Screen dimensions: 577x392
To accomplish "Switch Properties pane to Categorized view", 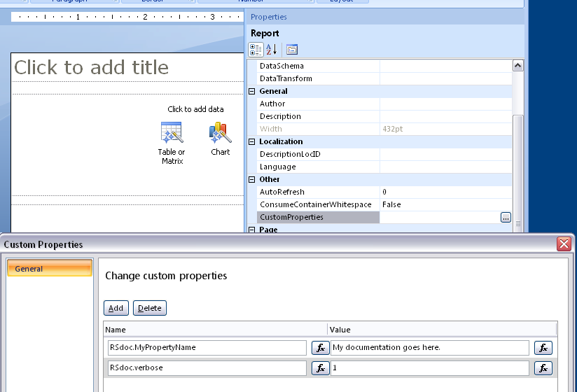I will 256,49.
